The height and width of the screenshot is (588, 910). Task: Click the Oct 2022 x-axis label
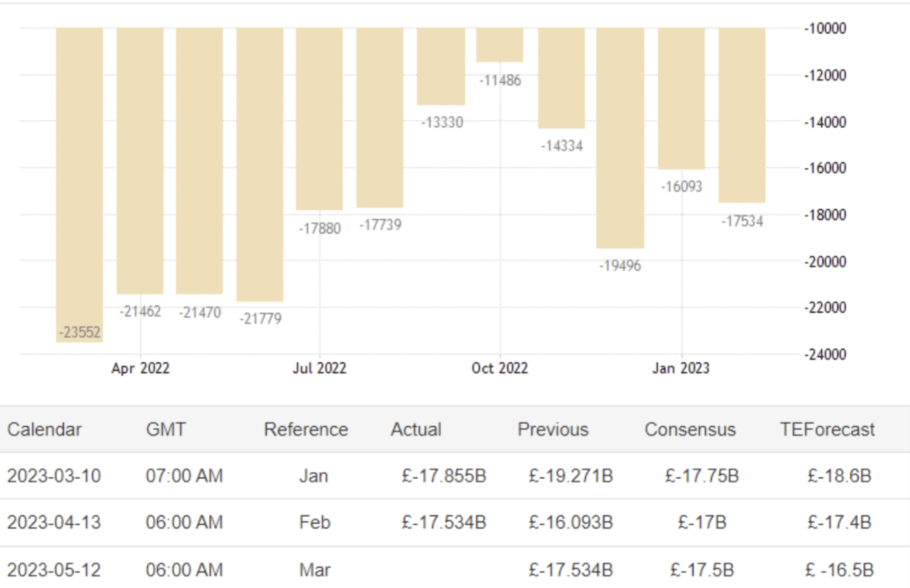[500, 368]
